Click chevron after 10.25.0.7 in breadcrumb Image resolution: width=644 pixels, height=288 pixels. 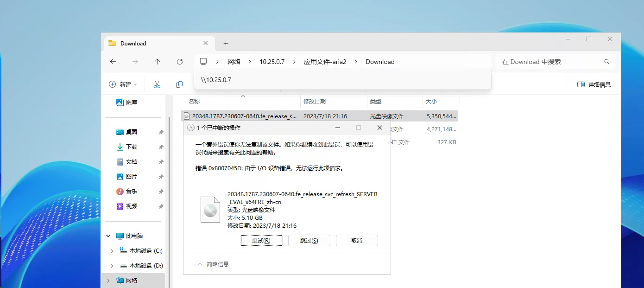click(294, 62)
